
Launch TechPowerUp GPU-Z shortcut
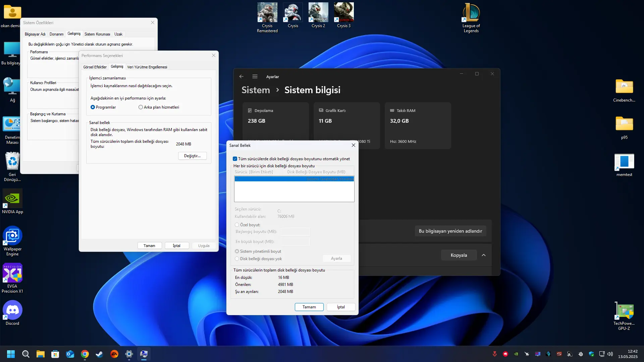(x=624, y=316)
